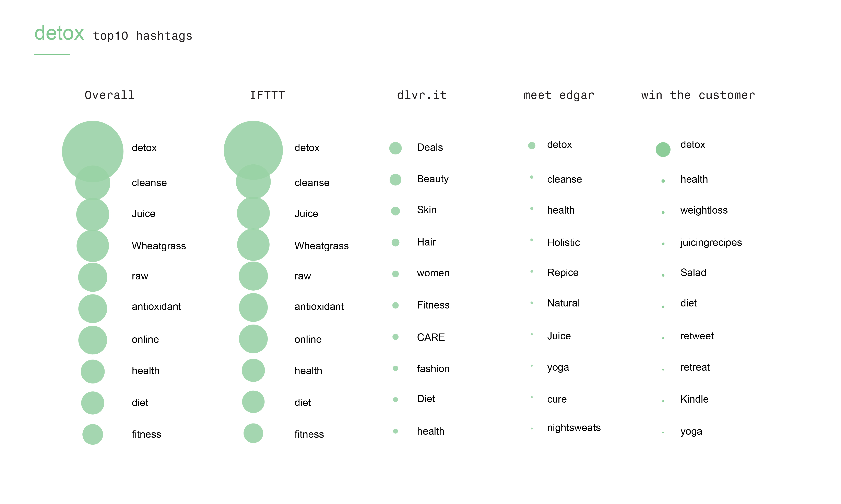Select the dlvr.it column heading
This screenshot has height=504, width=841.
tap(422, 96)
